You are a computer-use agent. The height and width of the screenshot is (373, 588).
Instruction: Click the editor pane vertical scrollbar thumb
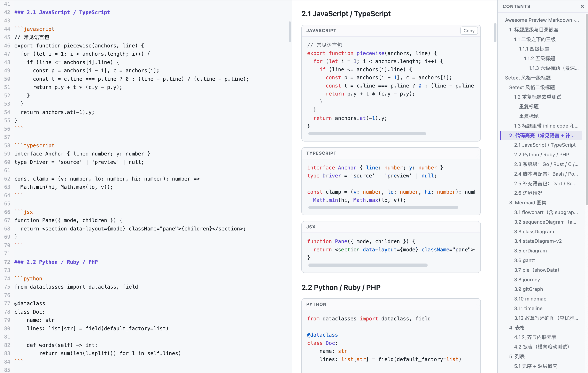point(290,32)
